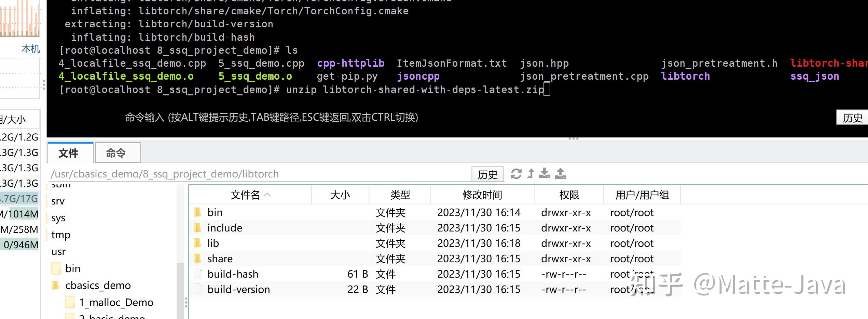Image resolution: width=868 pixels, height=319 pixels.
Task: Click 4_localfile_ssq_demo.o in terminal listing
Action: pyautogui.click(x=126, y=76)
